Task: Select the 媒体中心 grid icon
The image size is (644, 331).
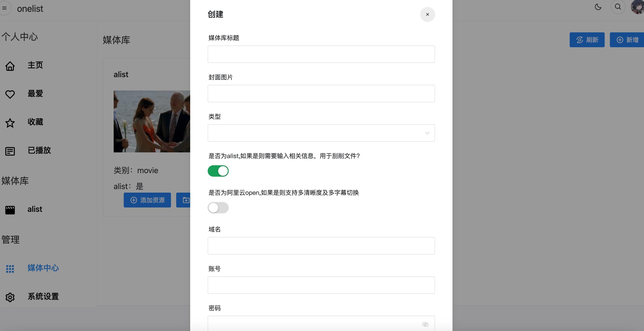Action: pyautogui.click(x=10, y=269)
